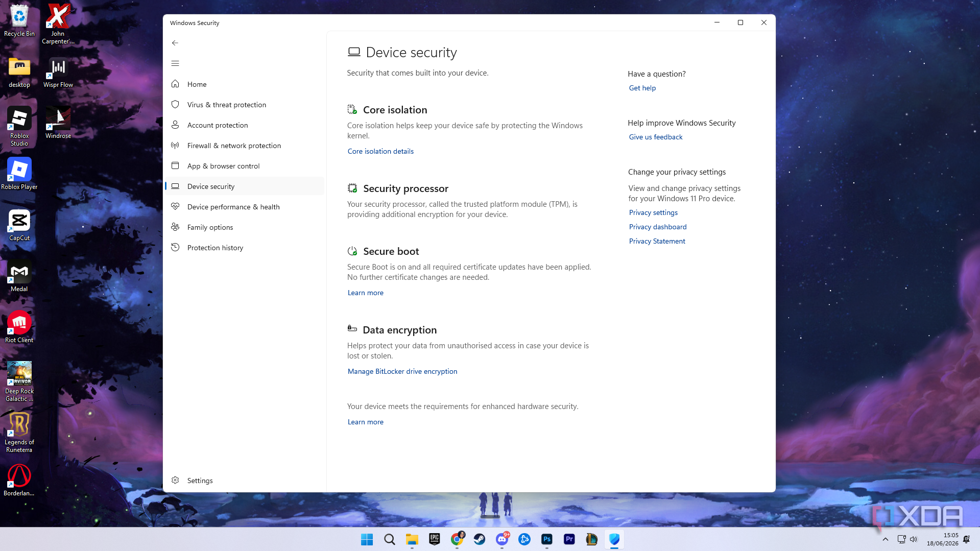Click the Settings gear icon in Windows Security
980x551 pixels.
pos(175,481)
